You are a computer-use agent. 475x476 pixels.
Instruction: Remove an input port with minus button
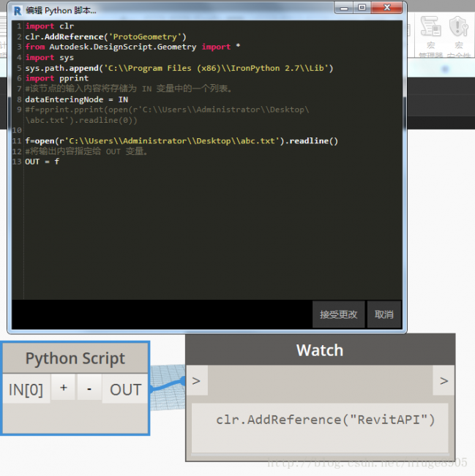click(89, 389)
